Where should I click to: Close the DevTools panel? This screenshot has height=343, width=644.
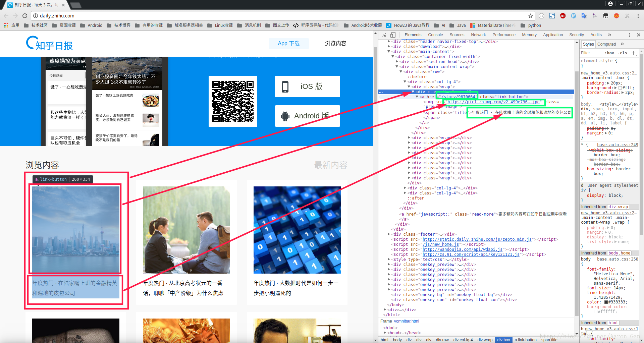pyautogui.click(x=639, y=35)
